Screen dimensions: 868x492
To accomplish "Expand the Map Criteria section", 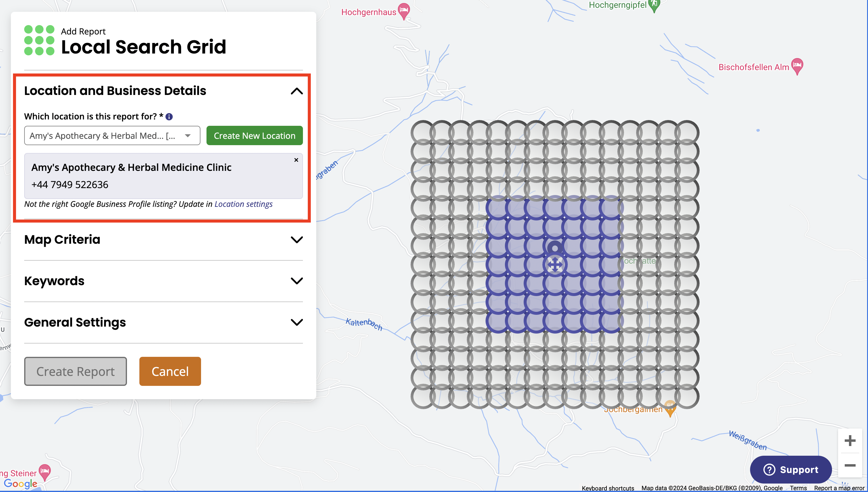I will click(297, 240).
